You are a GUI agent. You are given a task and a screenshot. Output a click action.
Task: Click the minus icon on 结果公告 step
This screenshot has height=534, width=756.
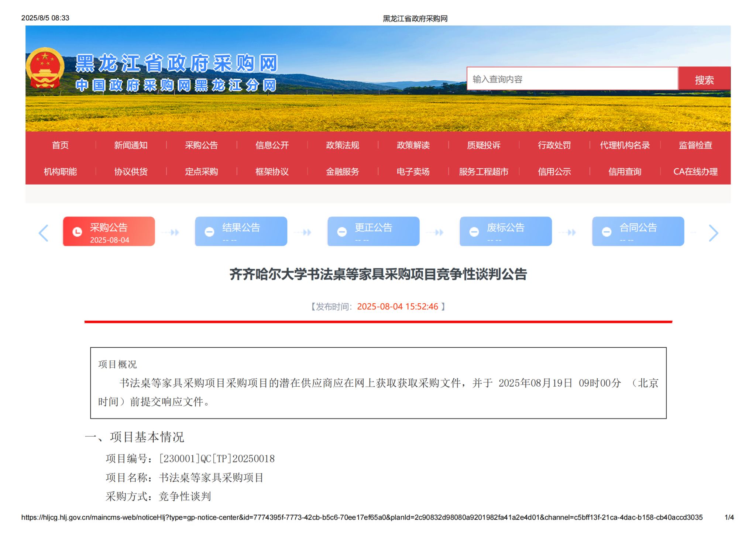click(x=209, y=232)
